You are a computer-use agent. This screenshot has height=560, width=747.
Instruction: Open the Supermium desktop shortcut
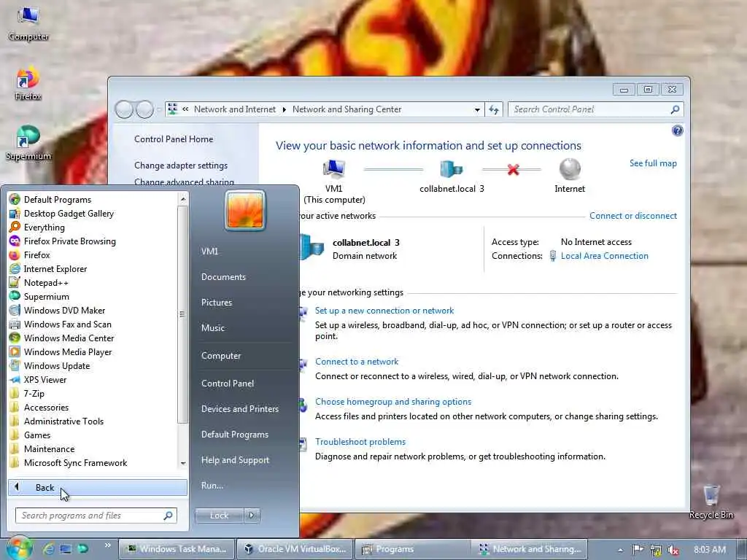pyautogui.click(x=28, y=143)
